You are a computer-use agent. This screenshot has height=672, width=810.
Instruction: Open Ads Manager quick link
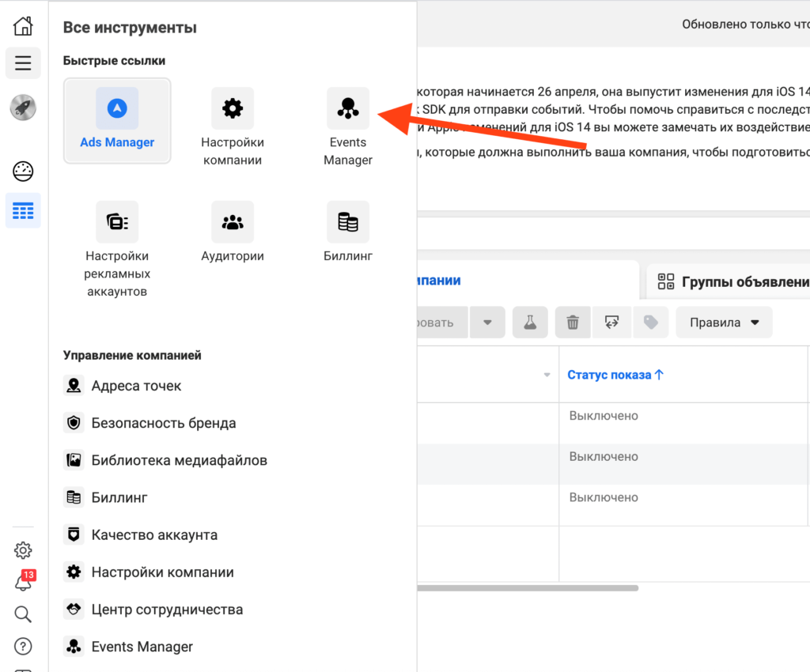click(117, 120)
